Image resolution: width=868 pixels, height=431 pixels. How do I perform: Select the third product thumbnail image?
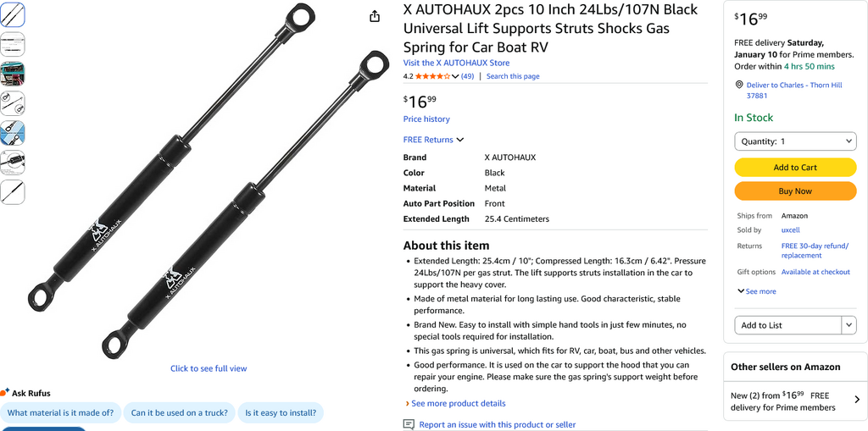coord(13,74)
